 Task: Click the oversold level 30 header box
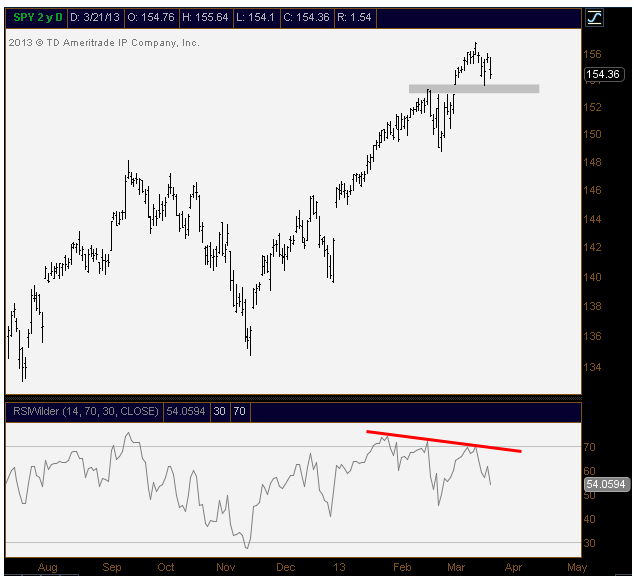[x=220, y=411]
